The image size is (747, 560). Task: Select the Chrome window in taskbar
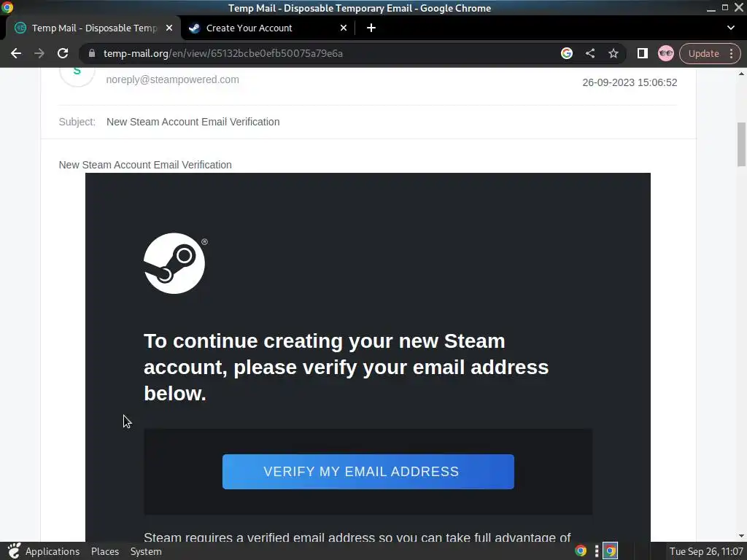click(611, 551)
